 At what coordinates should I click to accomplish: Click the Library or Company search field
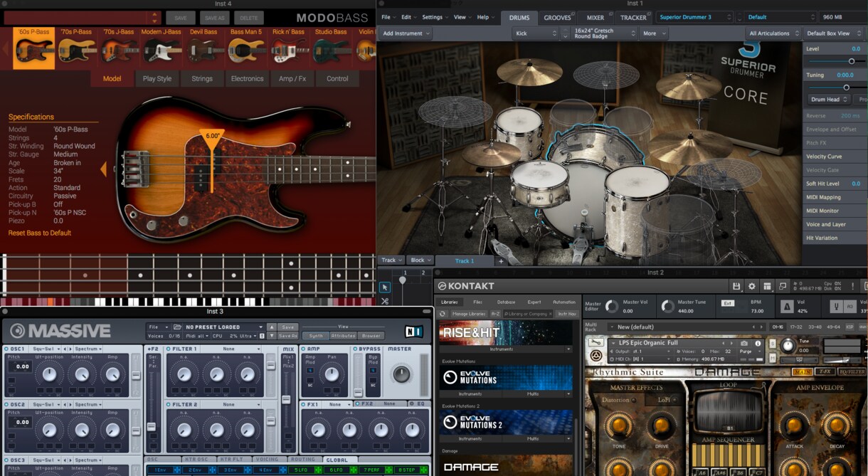pos(528,314)
